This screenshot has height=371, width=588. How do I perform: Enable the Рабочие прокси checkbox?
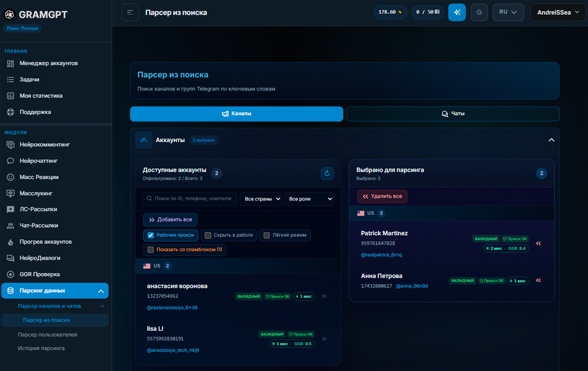point(151,235)
